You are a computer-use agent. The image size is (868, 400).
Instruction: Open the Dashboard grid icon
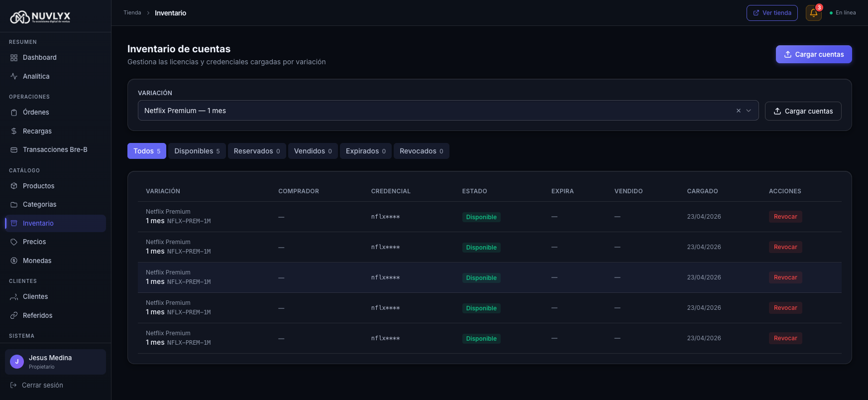(14, 58)
